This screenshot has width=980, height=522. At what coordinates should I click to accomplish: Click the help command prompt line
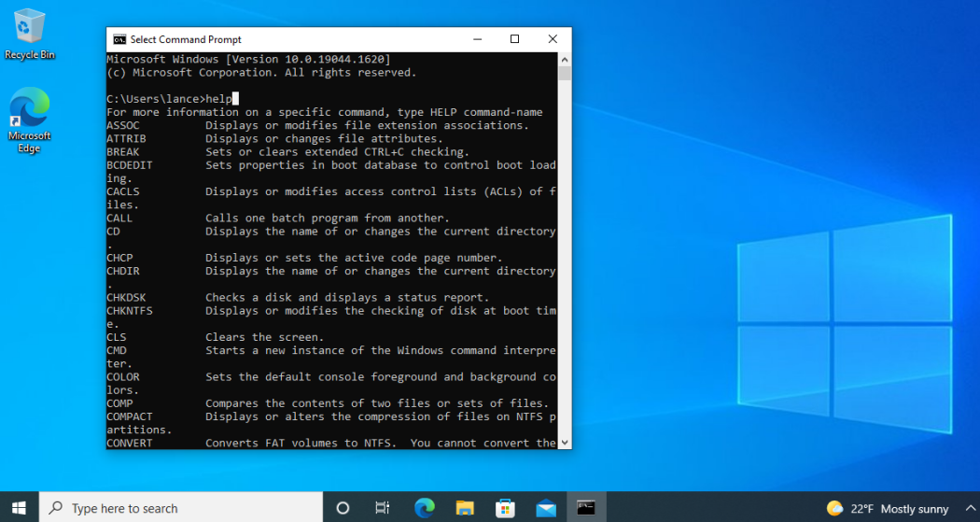[x=173, y=99]
